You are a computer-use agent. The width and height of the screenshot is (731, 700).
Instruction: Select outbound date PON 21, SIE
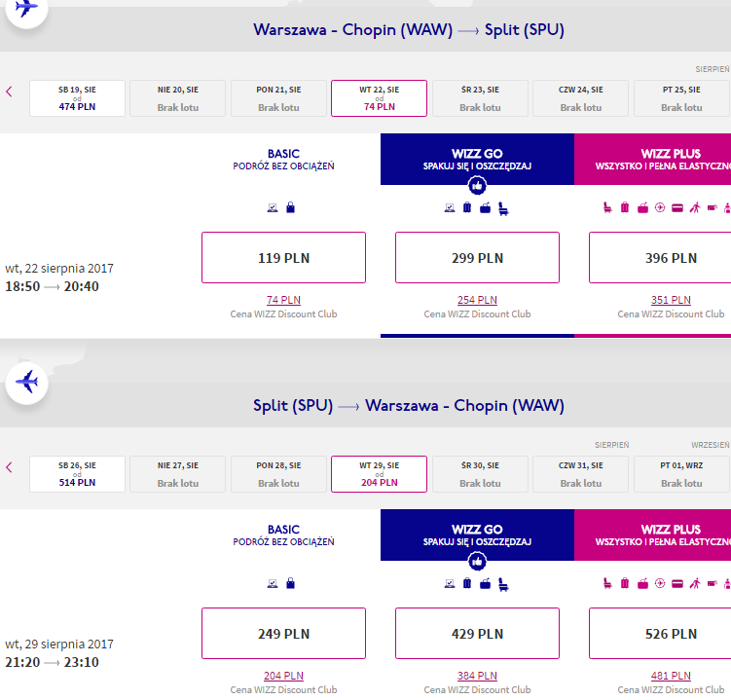pos(278,98)
